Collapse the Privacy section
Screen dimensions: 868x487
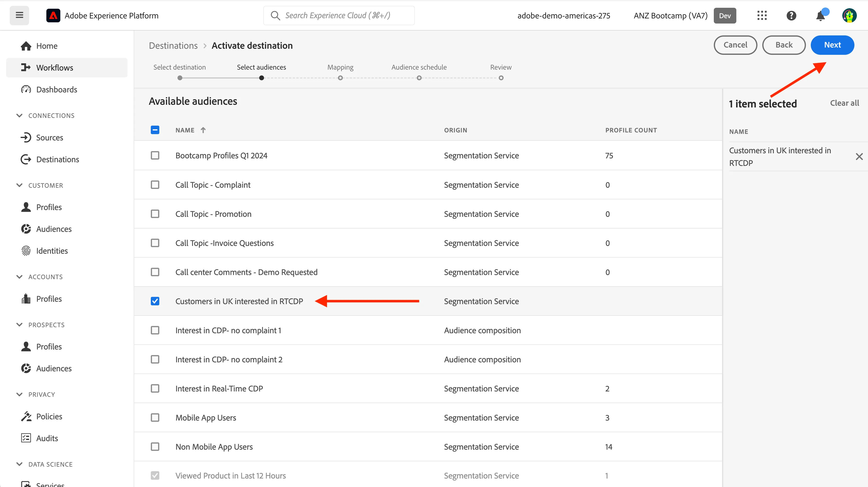tap(20, 394)
